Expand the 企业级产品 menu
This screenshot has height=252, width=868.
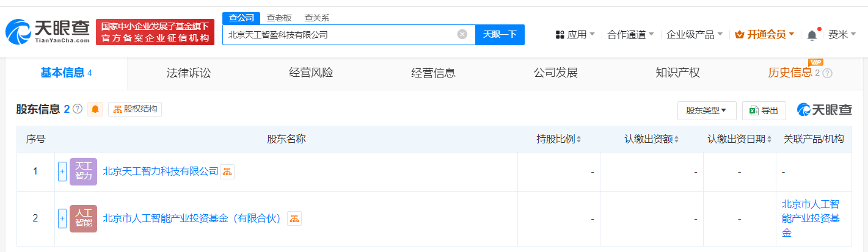pyautogui.click(x=695, y=35)
